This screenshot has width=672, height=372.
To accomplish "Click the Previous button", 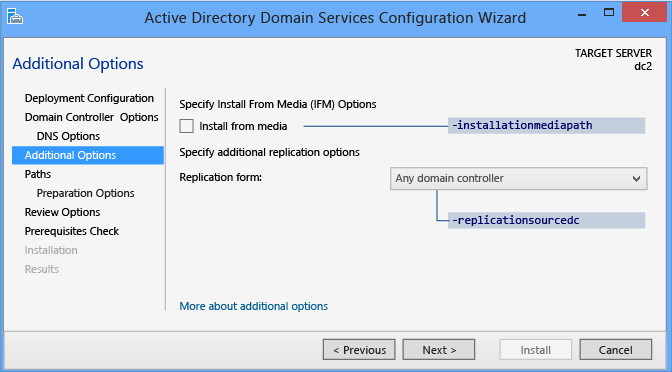I will pyautogui.click(x=359, y=350).
